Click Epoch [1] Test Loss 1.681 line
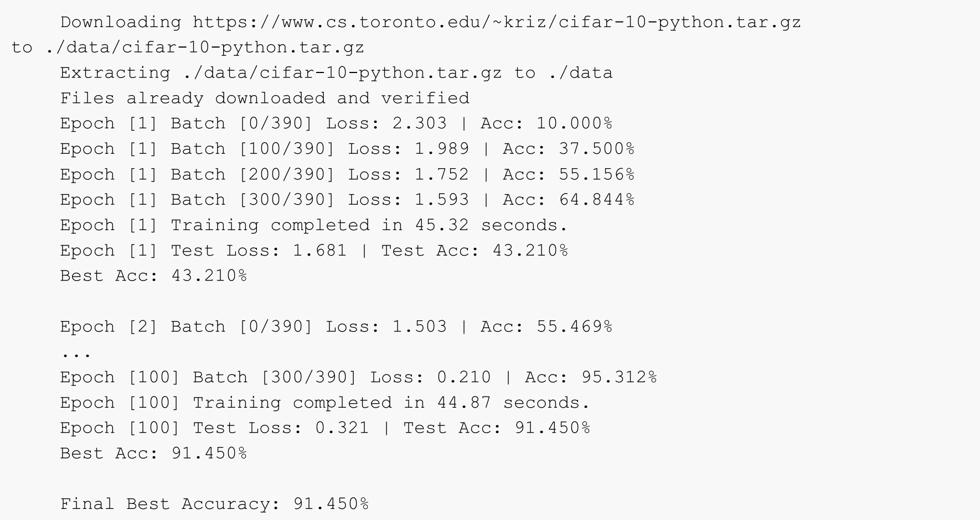Image resolution: width=980 pixels, height=520 pixels. tap(314, 251)
